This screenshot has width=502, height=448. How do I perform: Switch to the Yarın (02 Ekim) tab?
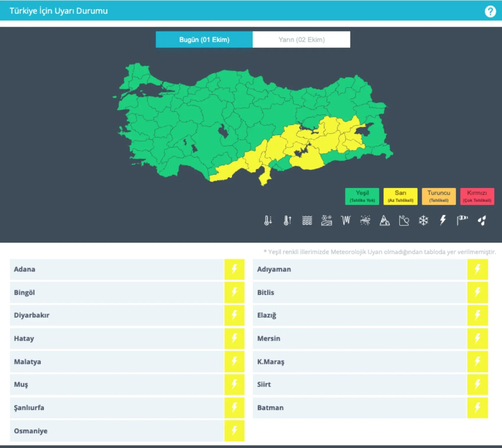(301, 40)
